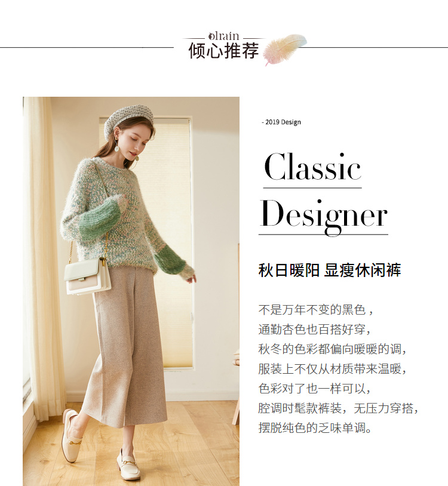Click the line 腔调时髦款裤装，无压力穿搭

coord(338,408)
